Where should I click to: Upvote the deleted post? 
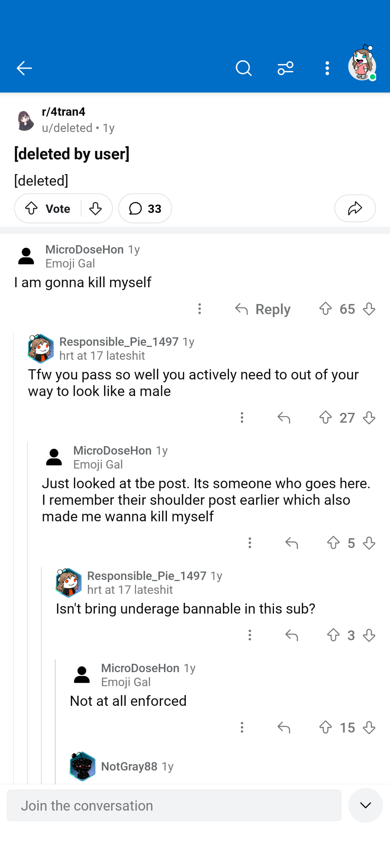(32, 209)
